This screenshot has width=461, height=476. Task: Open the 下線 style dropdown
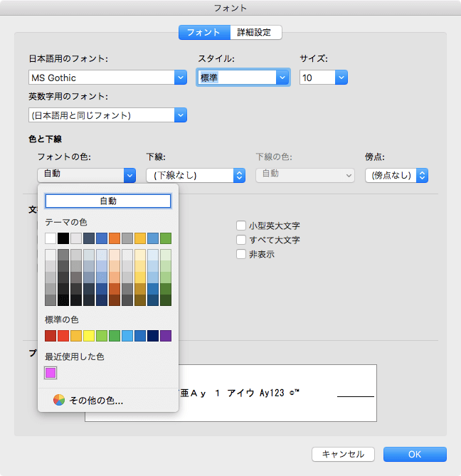[x=239, y=175]
